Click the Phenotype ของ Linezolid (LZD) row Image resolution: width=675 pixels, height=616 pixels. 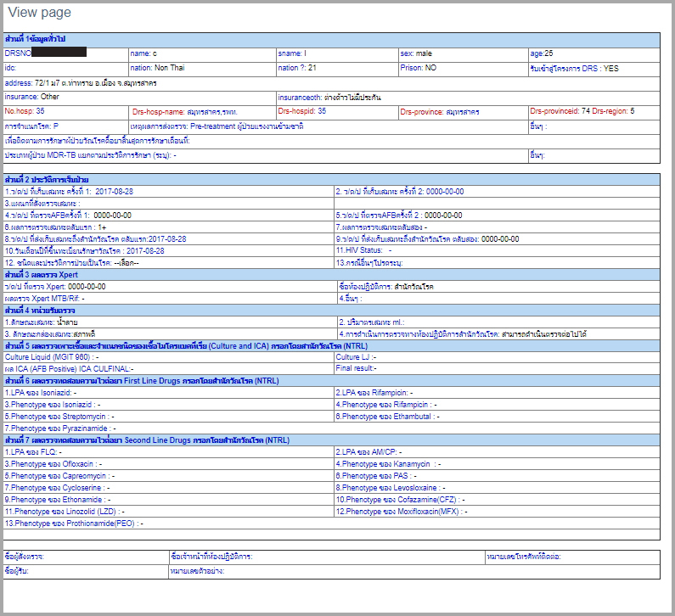coord(65,512)
